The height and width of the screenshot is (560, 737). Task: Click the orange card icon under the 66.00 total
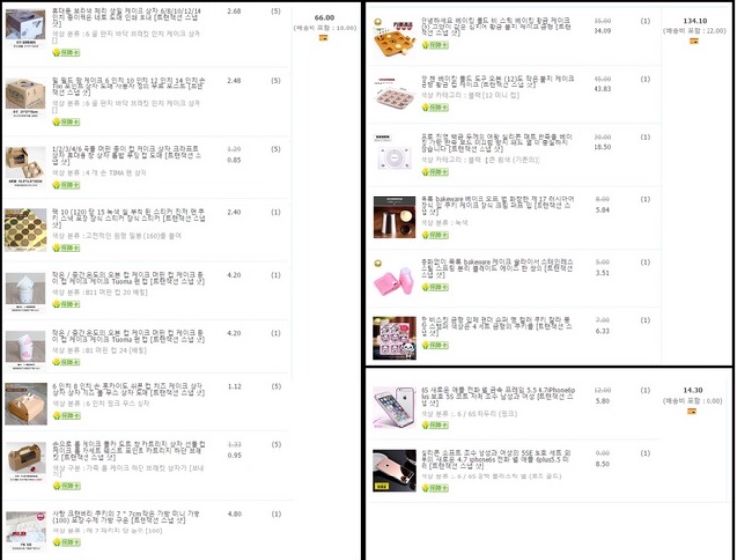tap(324, 38)
